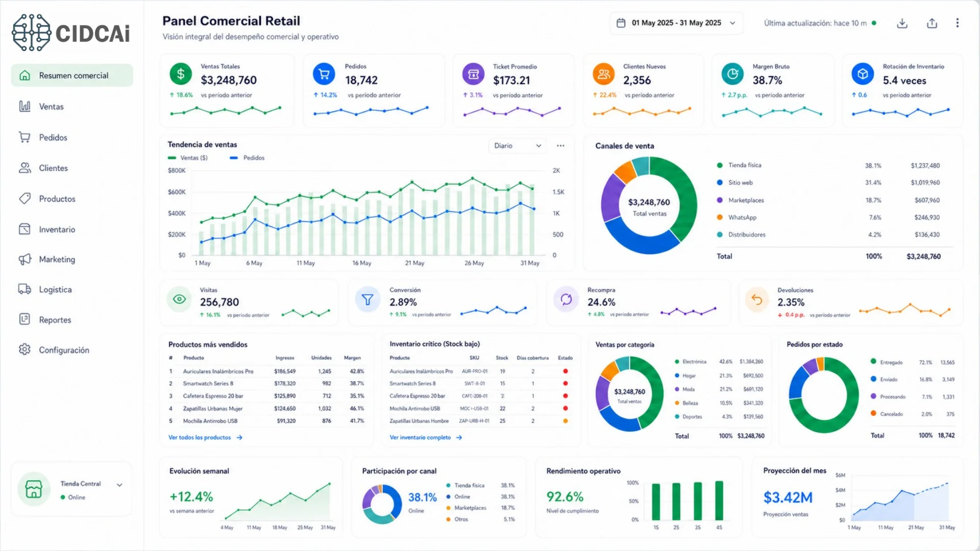Open the Pedidos sidebar item
Image resolution: width=980 pixels, height=551 pixels.
tap(53, 137)
